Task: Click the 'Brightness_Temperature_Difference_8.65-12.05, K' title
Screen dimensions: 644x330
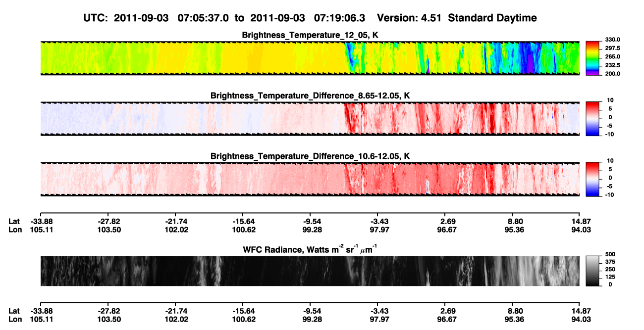Action: (x=310, y=95)
